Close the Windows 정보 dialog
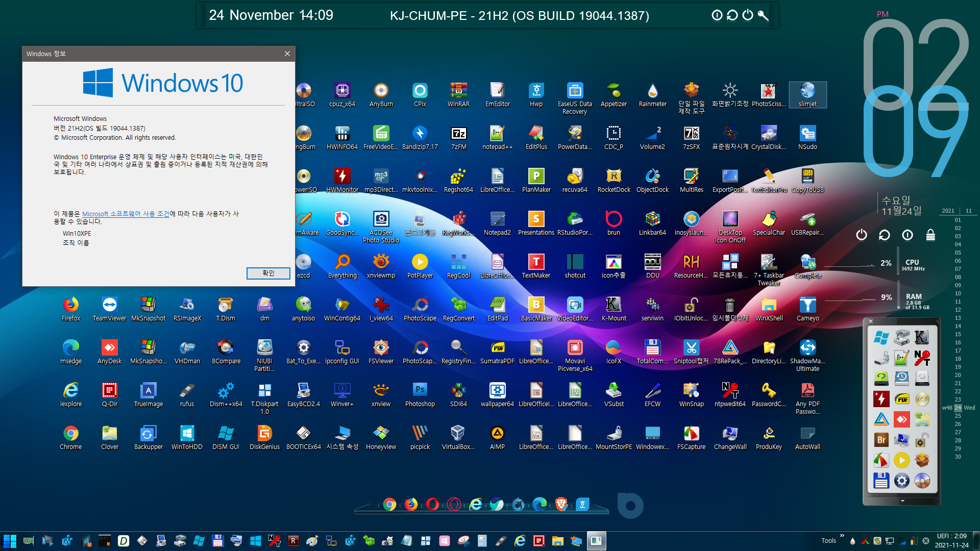Viewport: 980px width, 551px height. coord(287,54)
